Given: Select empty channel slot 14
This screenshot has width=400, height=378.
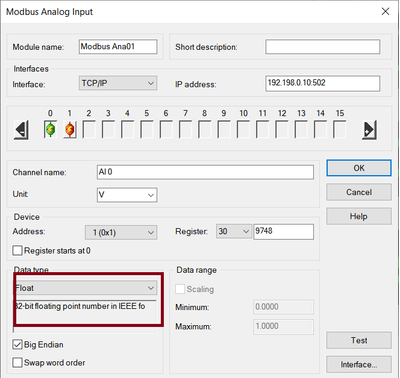Looking at the screenshot, I should click(x=321, y=129).
